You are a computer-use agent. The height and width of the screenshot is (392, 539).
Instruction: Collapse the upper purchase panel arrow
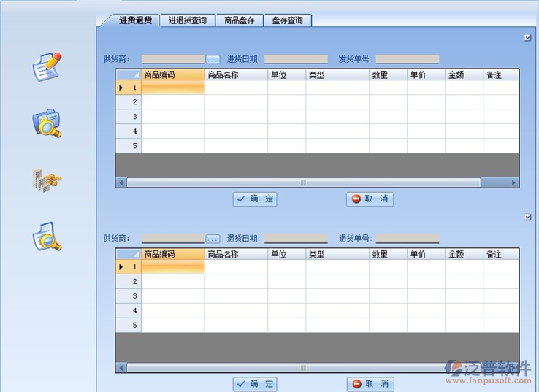[527, 38]
